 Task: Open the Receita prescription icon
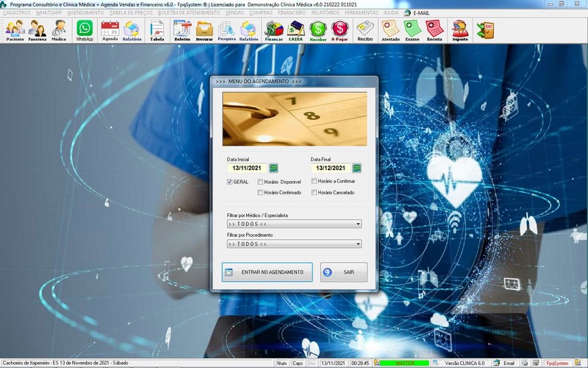coord(434,30)
